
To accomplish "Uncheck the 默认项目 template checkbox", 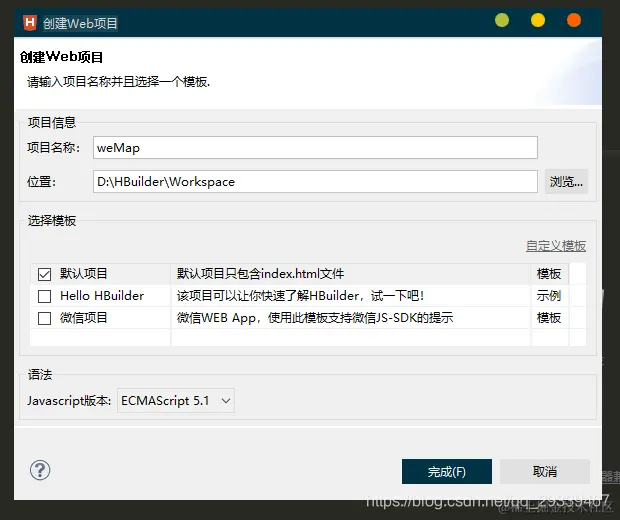I will pyautogui.click(x=44, y=274).
